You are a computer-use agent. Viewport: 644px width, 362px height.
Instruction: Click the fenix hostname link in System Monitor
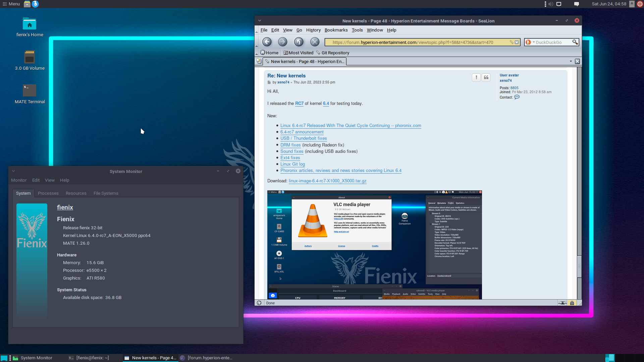pyautogui.click(x=65, y=207)
